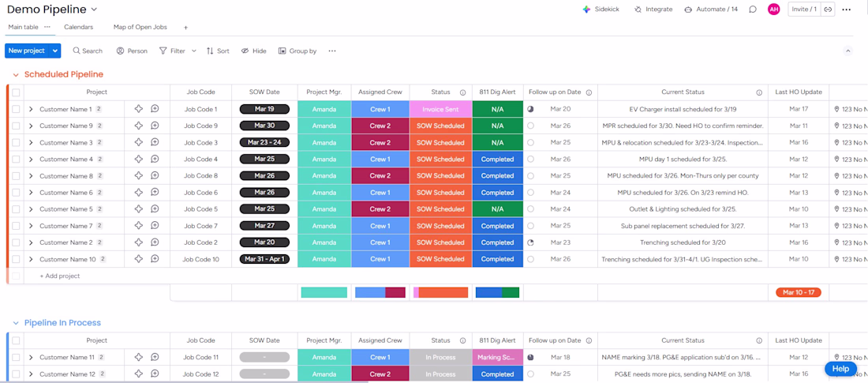Click location pin icon in Customer Name 1 row
This screenshot has height=383, width=868.
[x=836, y=109]
